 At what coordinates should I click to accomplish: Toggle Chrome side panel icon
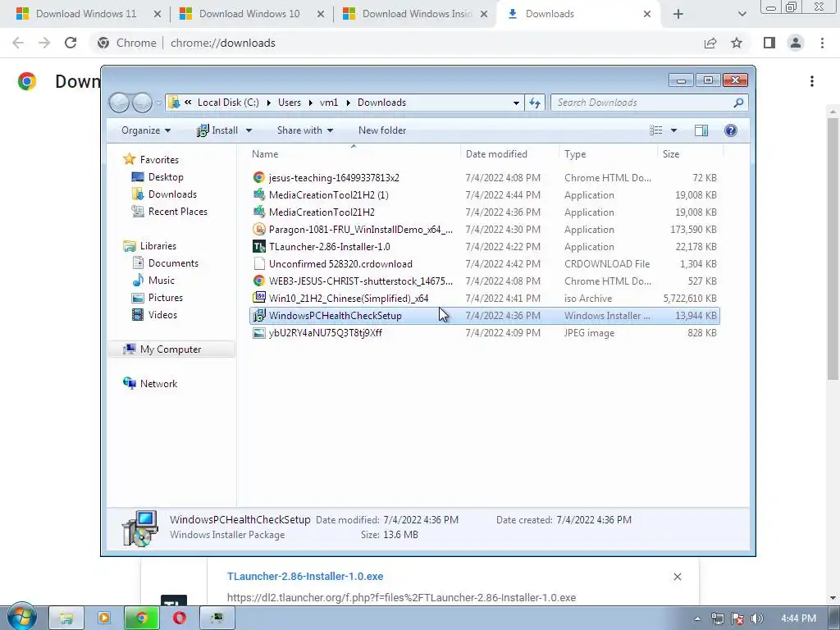tap(769, 43)
